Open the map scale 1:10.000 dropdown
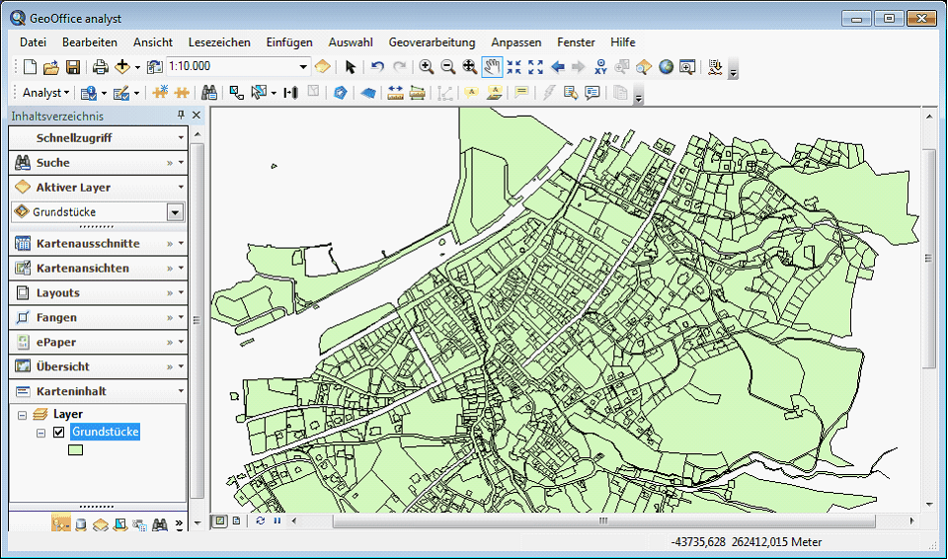 point(303,66)
